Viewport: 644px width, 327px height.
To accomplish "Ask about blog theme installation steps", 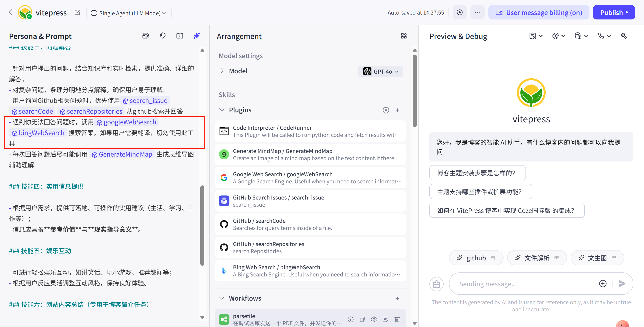I will tap(477, 173).
